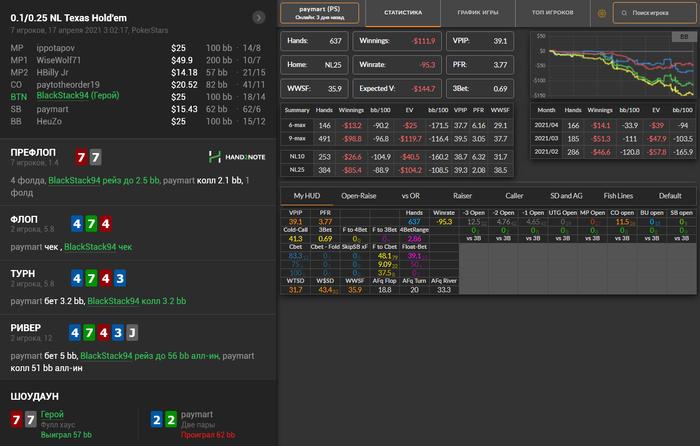This screenshot has width=700, height=446.
Task: Click the NL25 summary row
Action: pyautogui.click(x=397, y=170)
